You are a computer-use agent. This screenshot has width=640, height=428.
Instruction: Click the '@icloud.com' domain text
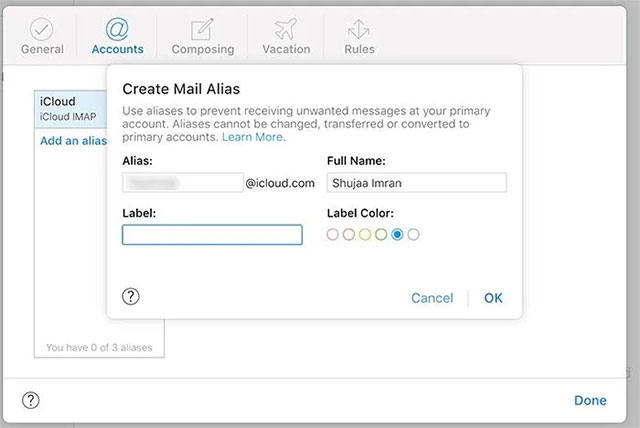[x=280, y=183]
